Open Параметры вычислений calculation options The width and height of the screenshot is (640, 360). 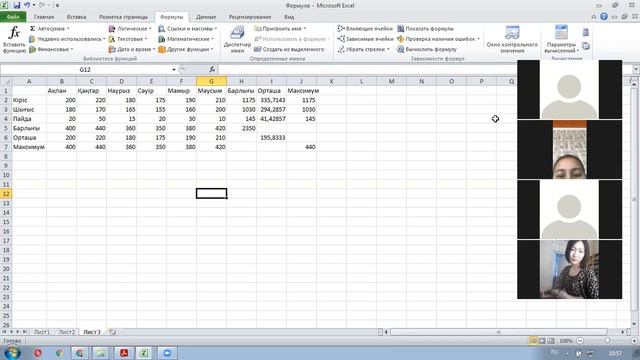click(561, 39)
